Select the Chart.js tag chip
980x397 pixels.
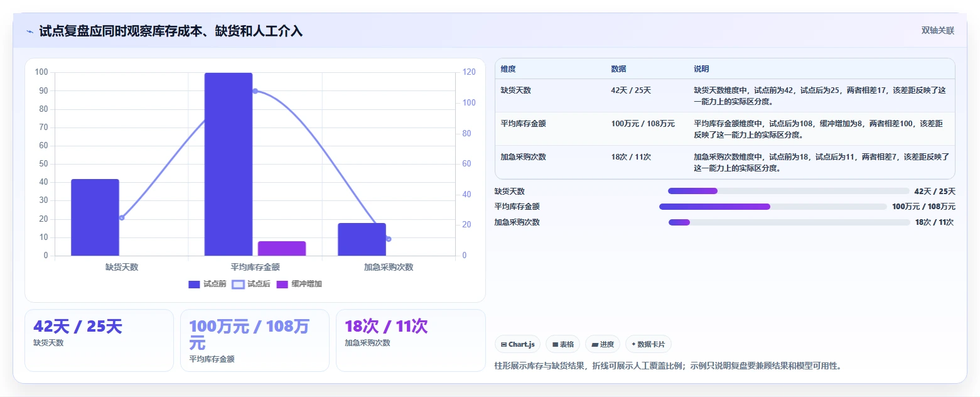[518, 344]
